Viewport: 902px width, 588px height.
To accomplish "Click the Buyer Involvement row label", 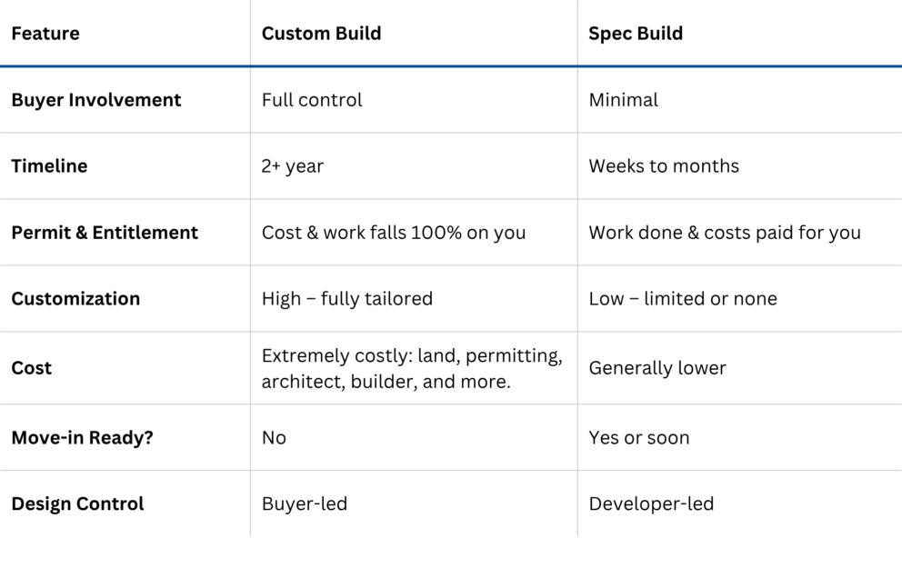I will 96,100.
